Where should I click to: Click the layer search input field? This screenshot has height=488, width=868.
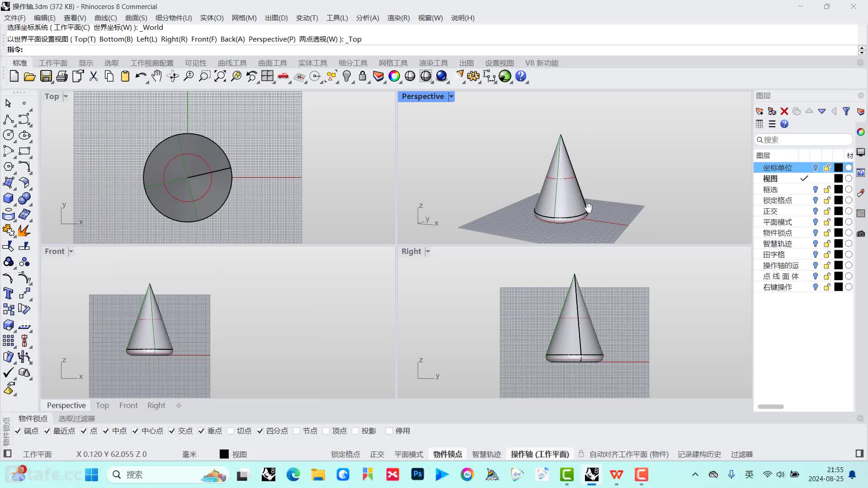click(x=803, y=140)
